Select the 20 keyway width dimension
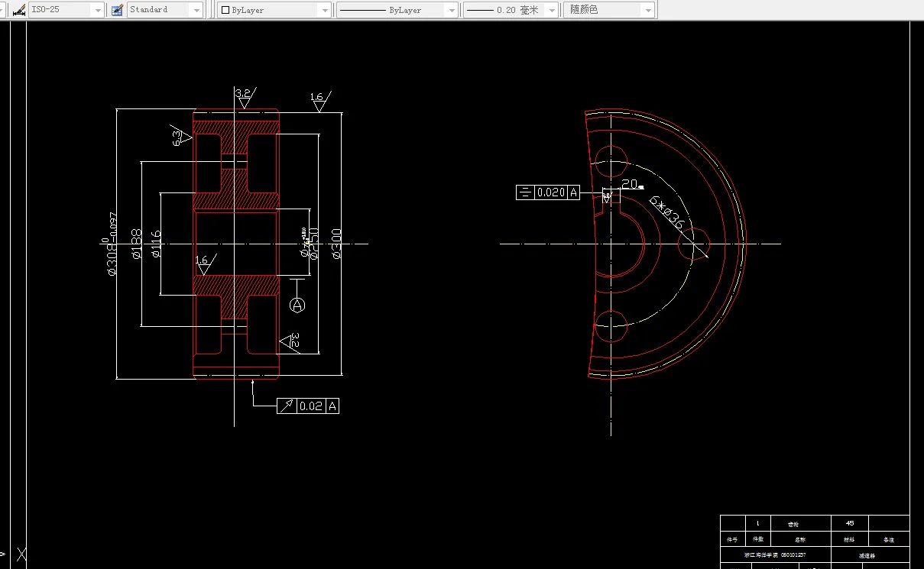The image size is (924, 569). click(631, 183)
